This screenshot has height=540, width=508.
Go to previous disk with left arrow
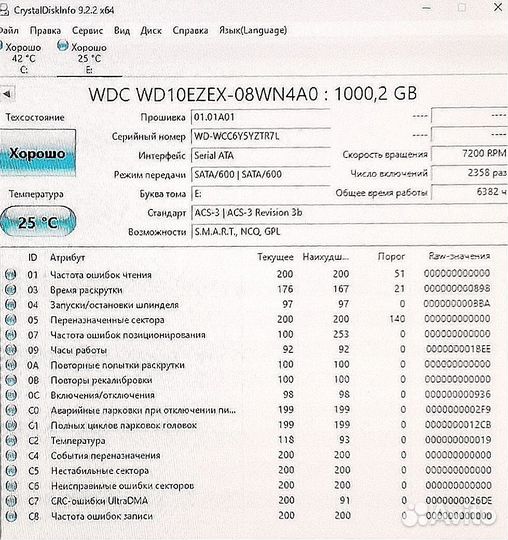[x=7, y=94]
